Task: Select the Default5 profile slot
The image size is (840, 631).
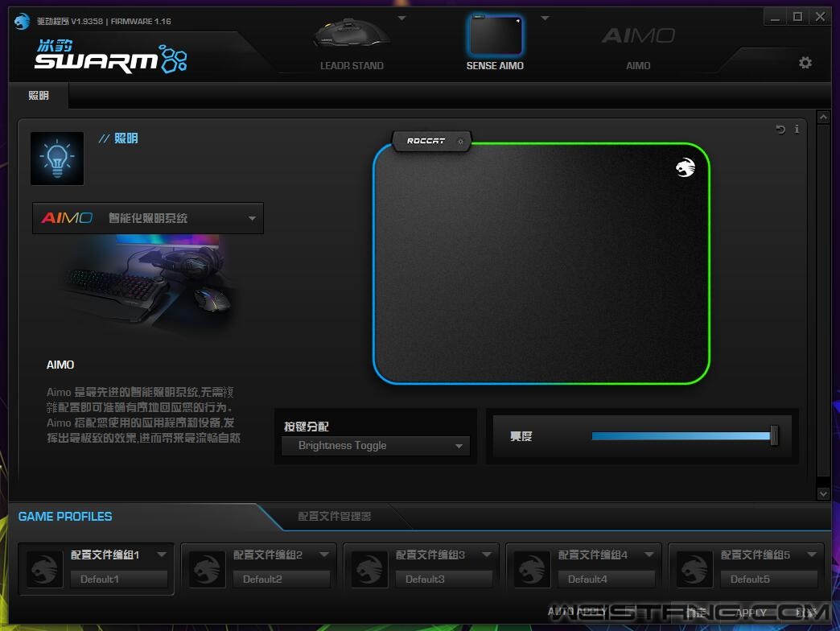Action: pyautogui.click(x=769, y=579)
